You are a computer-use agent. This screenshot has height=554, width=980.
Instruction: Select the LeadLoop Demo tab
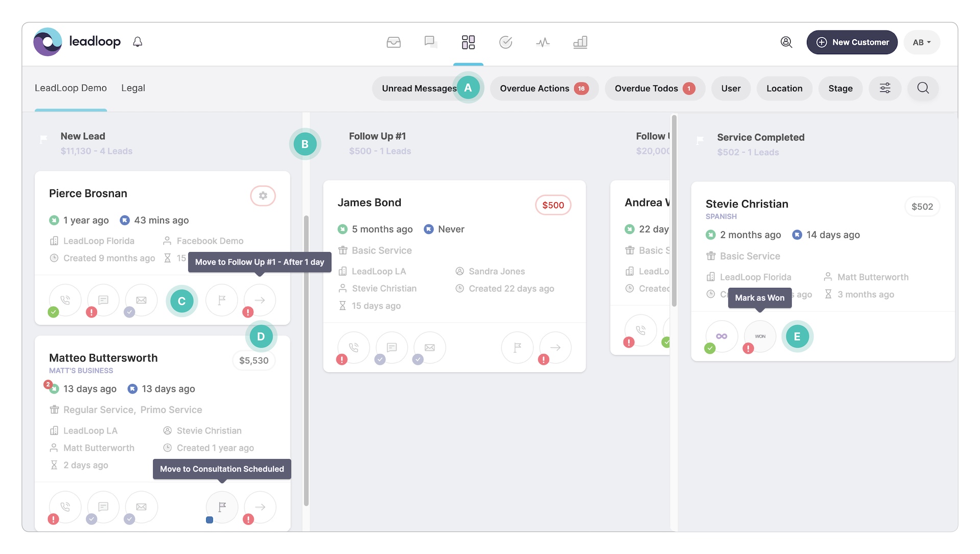pyautogui.click(x=70, y=88)
